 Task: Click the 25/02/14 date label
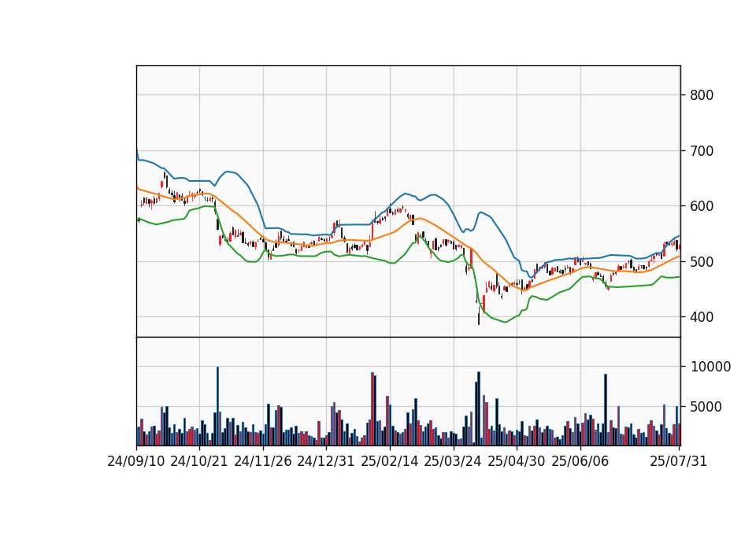point(390,462)
